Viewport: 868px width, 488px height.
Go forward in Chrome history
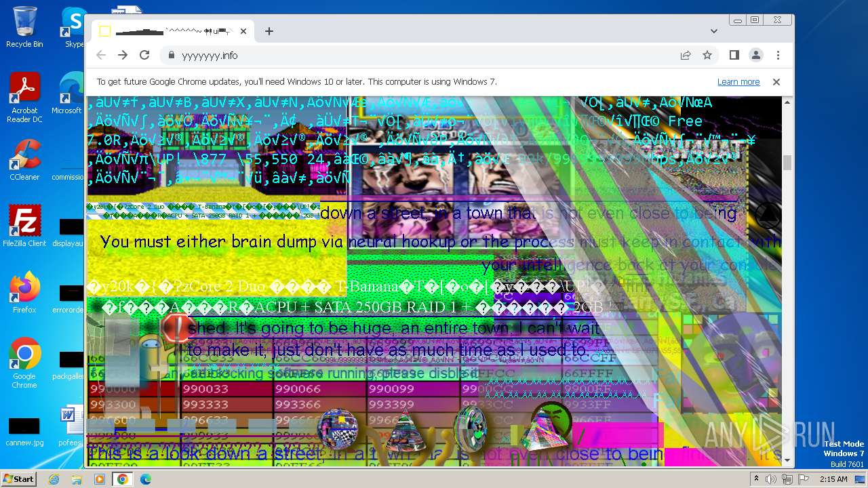tap(123, 55)
